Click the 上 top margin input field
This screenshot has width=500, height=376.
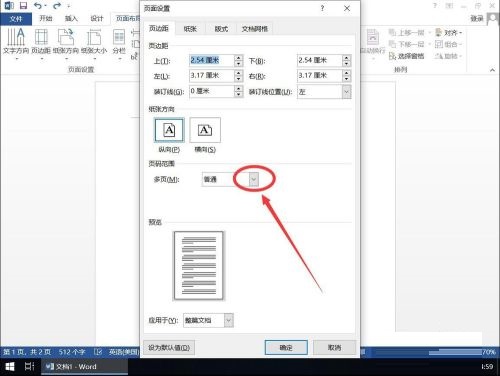212,61
